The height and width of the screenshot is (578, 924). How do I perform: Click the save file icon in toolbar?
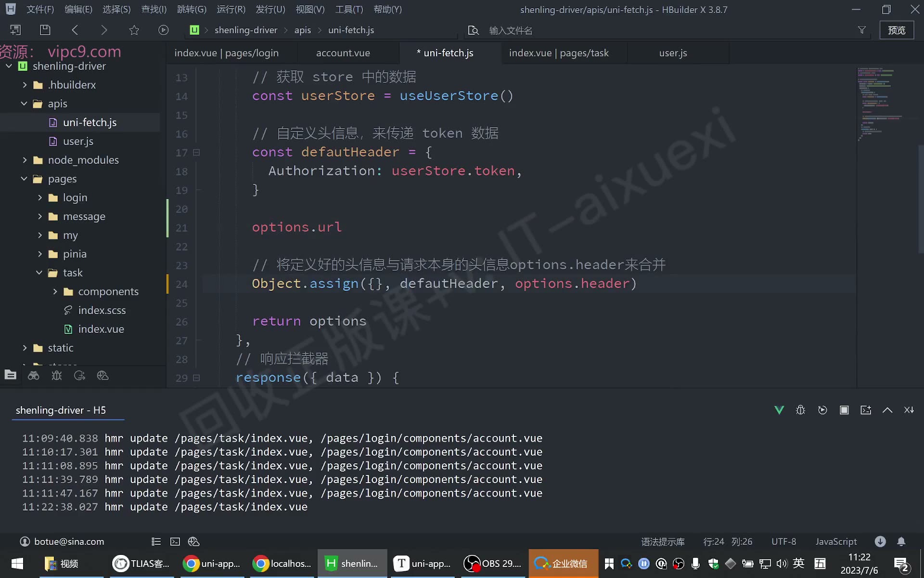(x=45, y=30)
